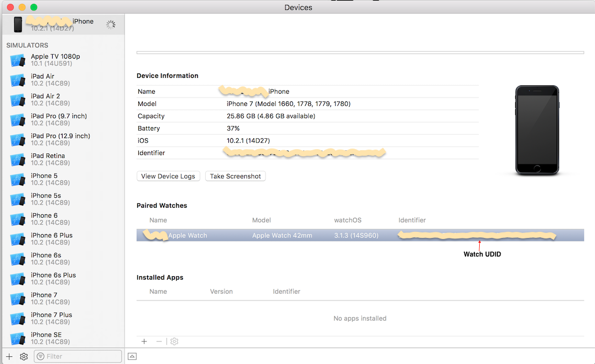
Task: Click the iOS version 10.2.1 (14D27) value
Action: (248, 140)
